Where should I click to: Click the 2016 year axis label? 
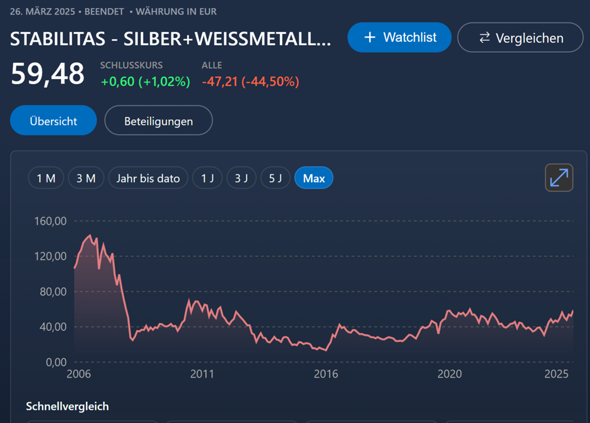pyautogui.click(x=326, y=374)
